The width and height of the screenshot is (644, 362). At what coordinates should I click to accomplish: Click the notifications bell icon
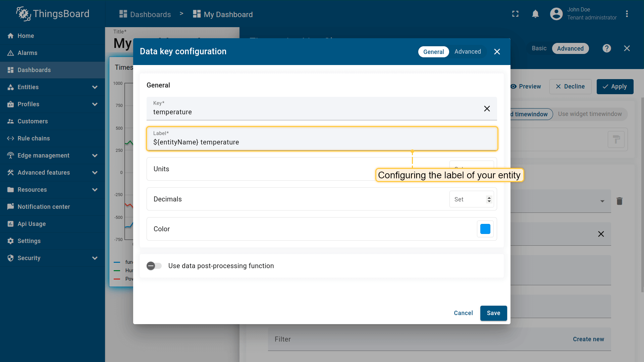[535, 14]
